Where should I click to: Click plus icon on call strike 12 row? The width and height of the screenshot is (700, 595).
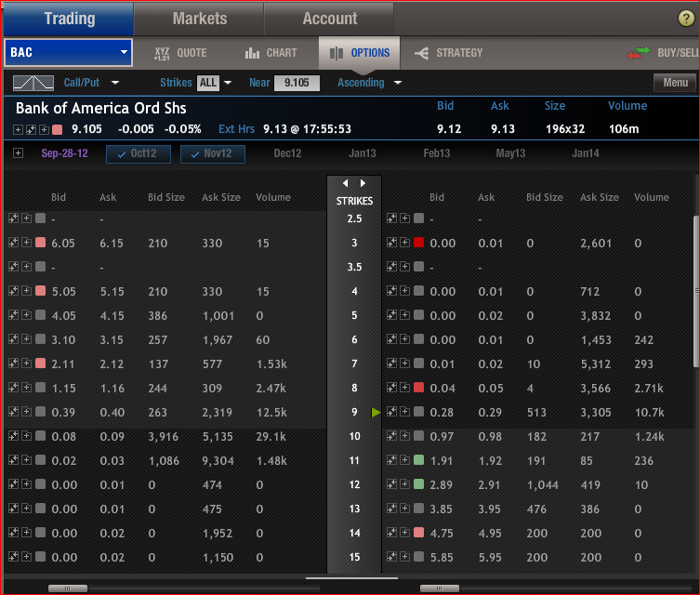[27, 483]
